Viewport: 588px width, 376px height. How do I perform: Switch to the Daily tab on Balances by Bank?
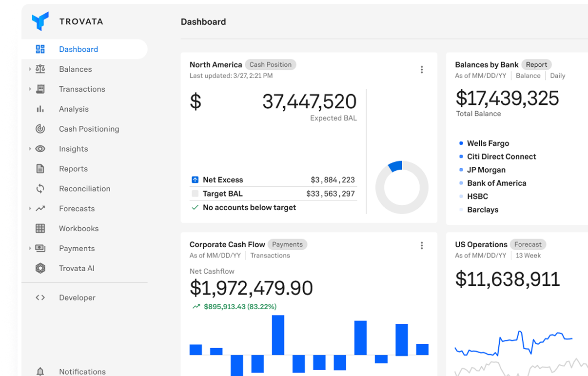(x=557, y=76)
